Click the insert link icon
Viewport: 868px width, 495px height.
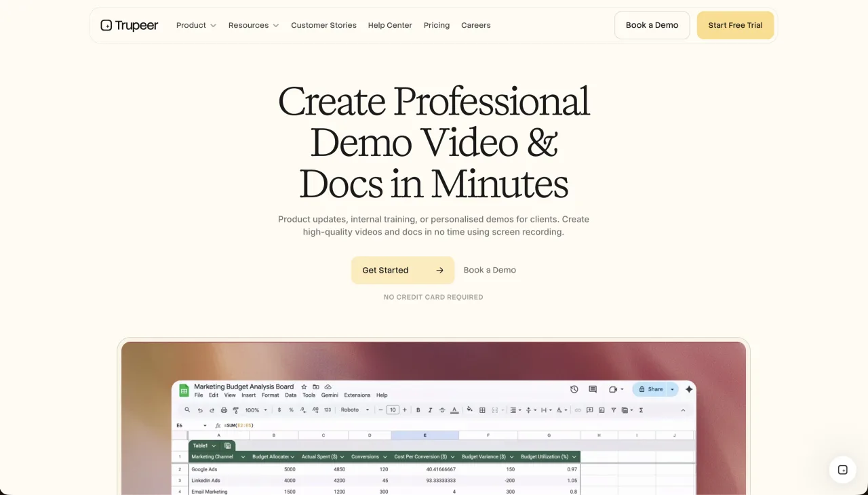coord(578,410)
